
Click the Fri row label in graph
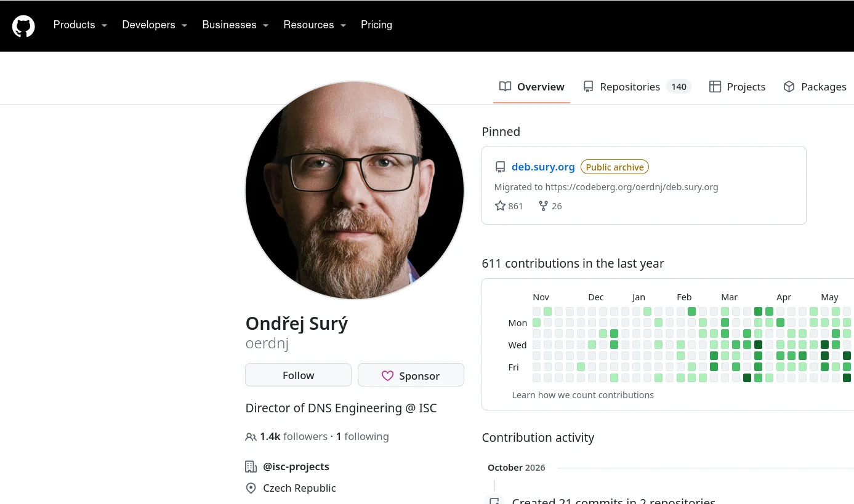(514, 367)
